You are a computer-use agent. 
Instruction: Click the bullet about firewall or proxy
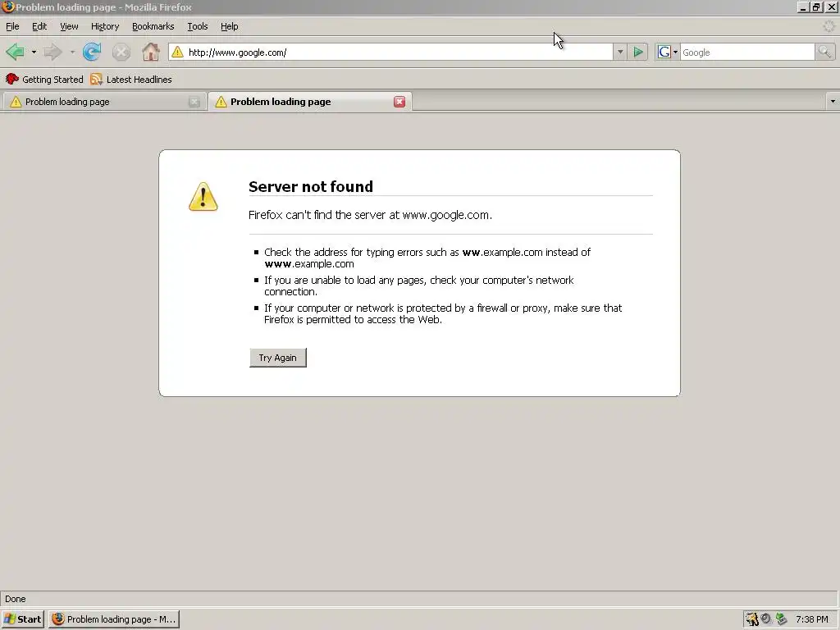(443, 313)
